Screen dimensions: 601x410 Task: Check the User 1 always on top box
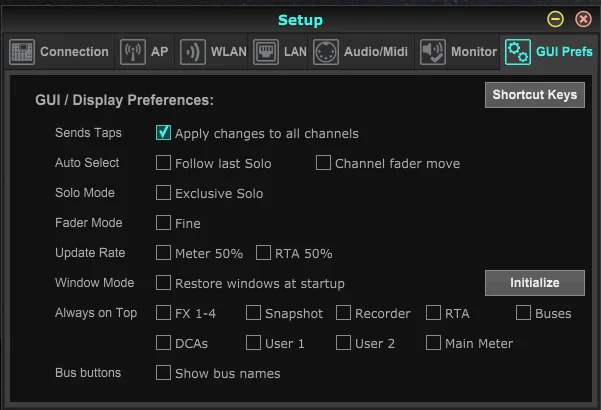253,343
